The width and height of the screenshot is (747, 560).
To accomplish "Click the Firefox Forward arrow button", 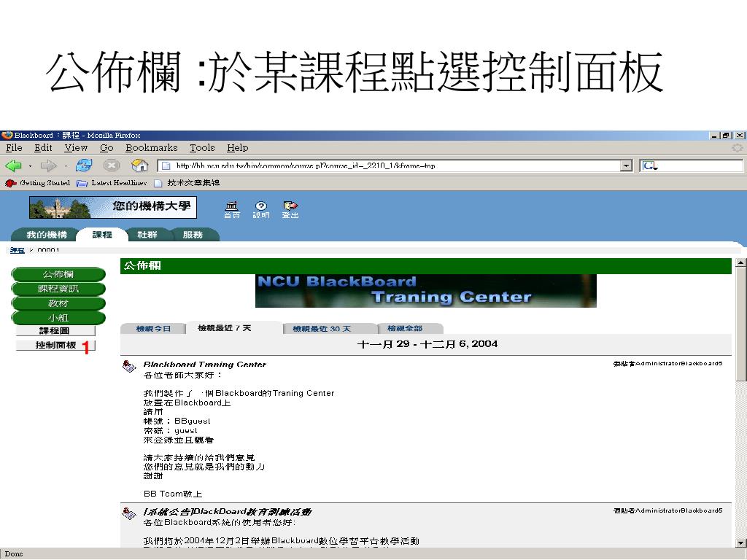I will (x=48, y=166).
